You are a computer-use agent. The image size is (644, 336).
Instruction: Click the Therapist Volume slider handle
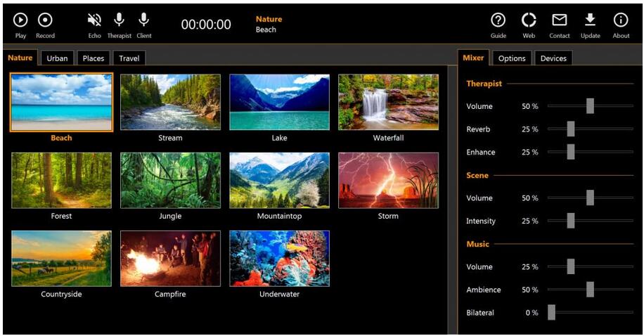[x=590, y=106]
